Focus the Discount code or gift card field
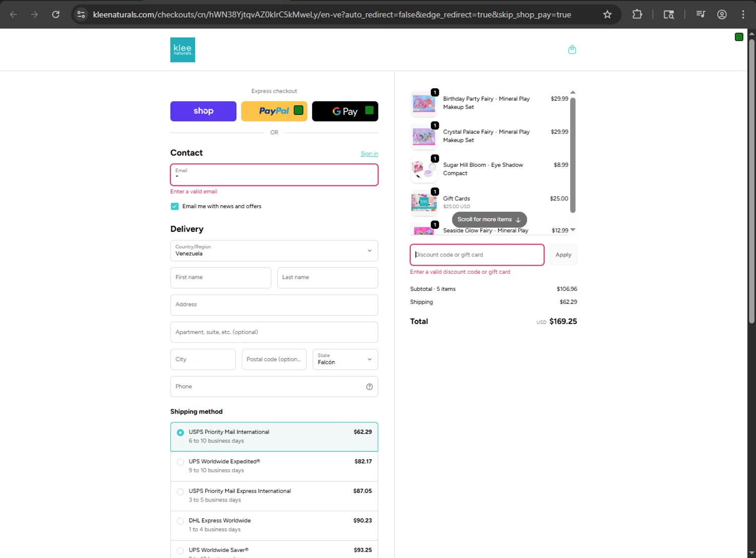The image size is (756, 558). (477, 255)
